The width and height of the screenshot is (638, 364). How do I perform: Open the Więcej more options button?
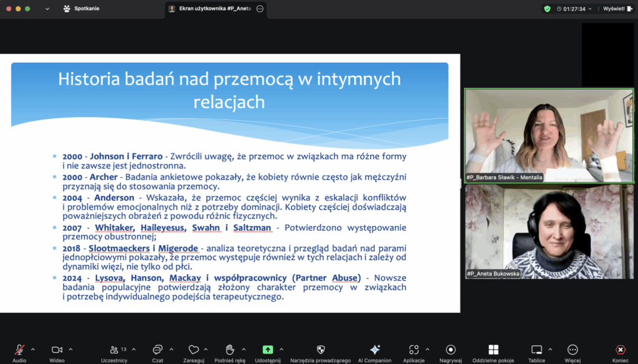pyautogui.click(x=573, y=350)
